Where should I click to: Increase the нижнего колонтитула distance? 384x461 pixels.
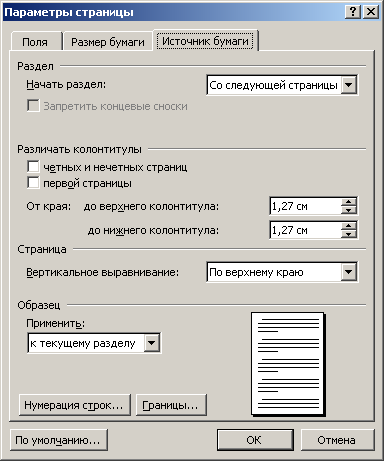click(x=349, y=226)
